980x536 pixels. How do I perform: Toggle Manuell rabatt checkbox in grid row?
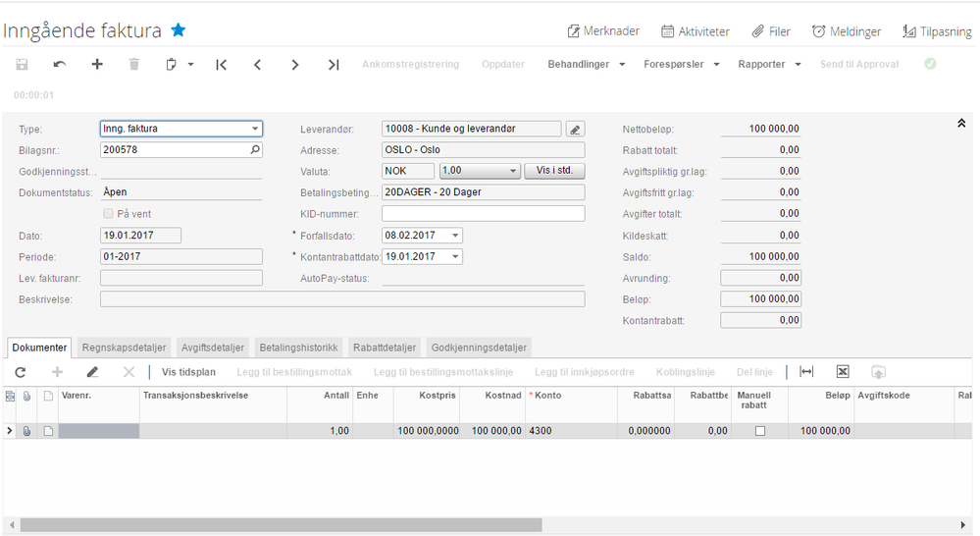[760, 431]
